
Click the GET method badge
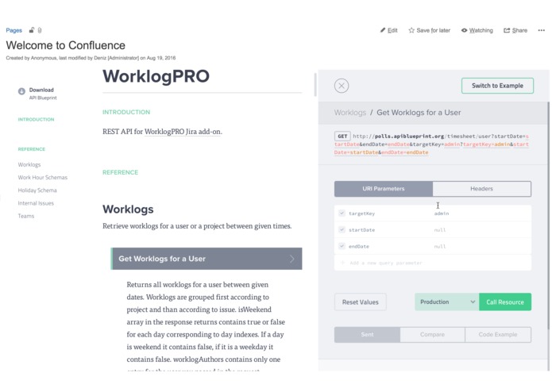coord(342,136)
